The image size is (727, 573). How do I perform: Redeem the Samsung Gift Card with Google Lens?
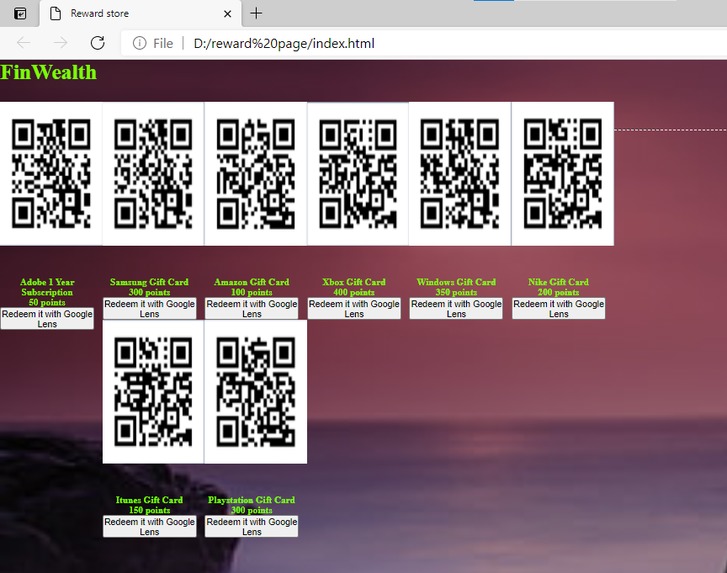149,309
